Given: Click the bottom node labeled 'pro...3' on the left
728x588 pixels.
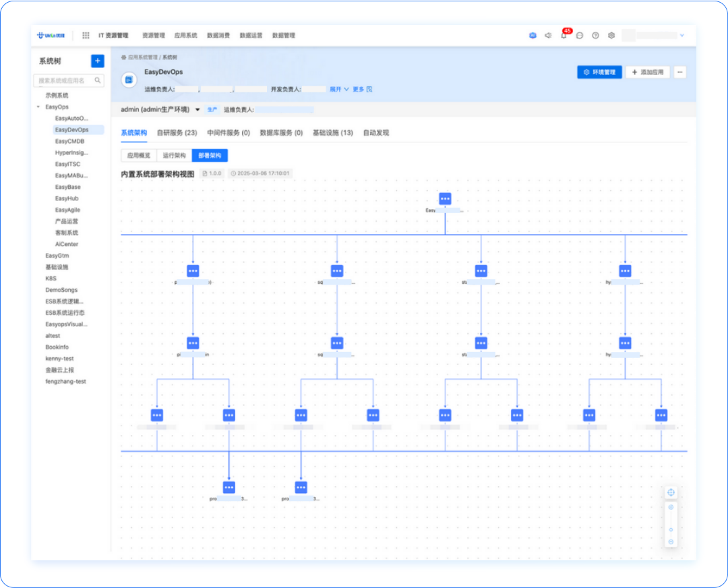Looking at the screenshot, I should click(229, 488).
